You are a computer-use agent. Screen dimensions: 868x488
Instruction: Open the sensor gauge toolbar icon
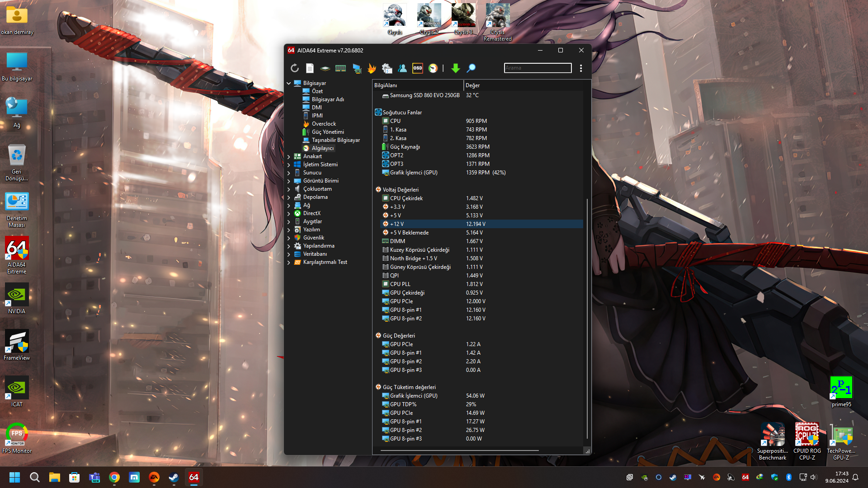point(433,68)
